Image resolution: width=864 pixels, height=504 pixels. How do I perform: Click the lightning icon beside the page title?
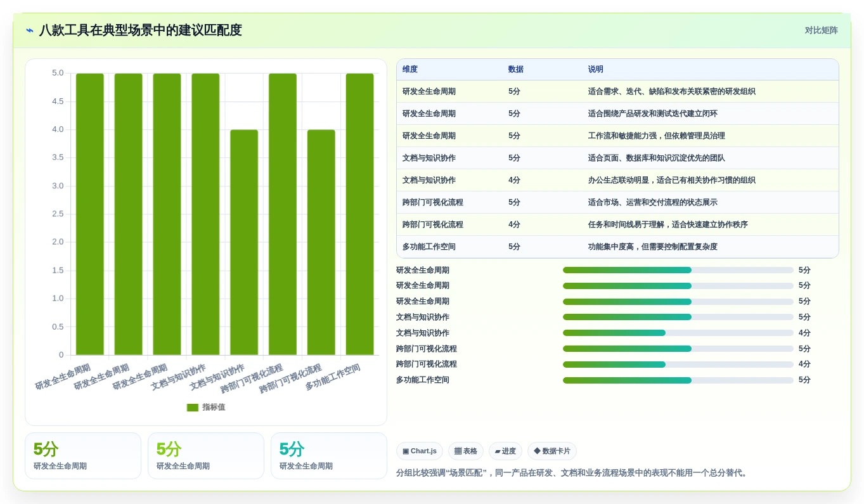tap(30, 30)
